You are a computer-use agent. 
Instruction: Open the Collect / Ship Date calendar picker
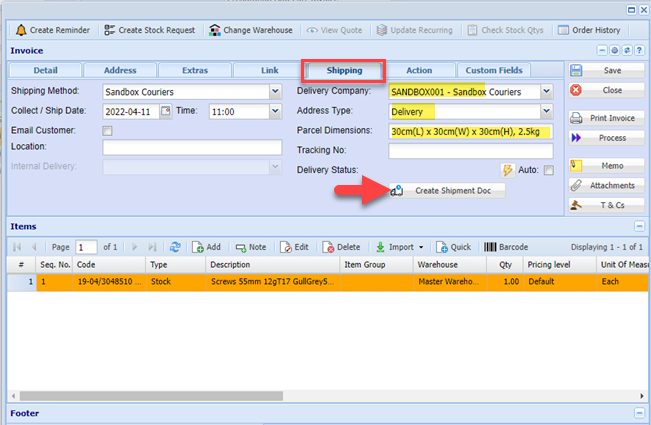pyautogui.click(x=166, y=111)
